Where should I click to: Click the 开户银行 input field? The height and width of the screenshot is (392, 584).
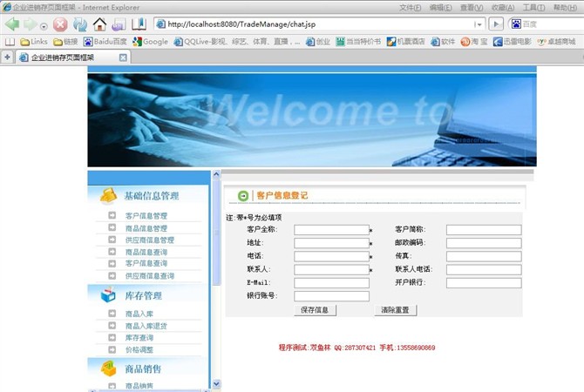tap(484, 283)
